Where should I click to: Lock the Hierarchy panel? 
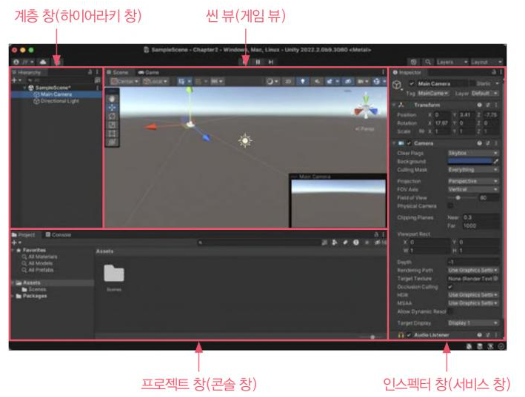click(90, 72)
